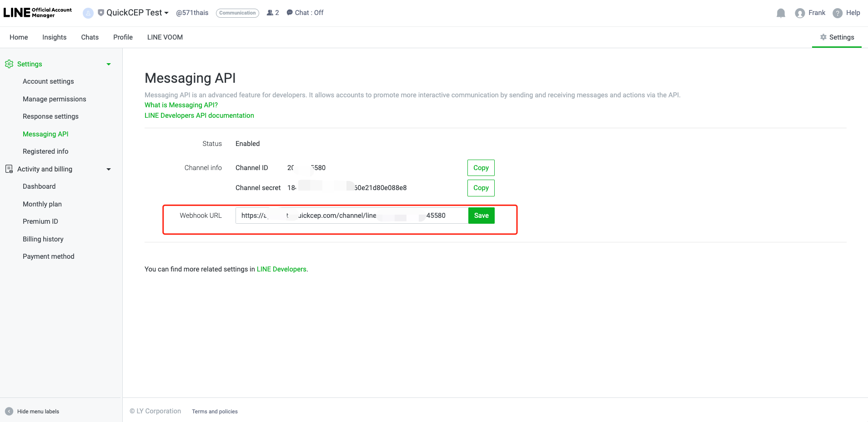868x422 pixels.
Task: Open the LINE VOOM tab
Action: pyautogui.click(x=165, y=37)
